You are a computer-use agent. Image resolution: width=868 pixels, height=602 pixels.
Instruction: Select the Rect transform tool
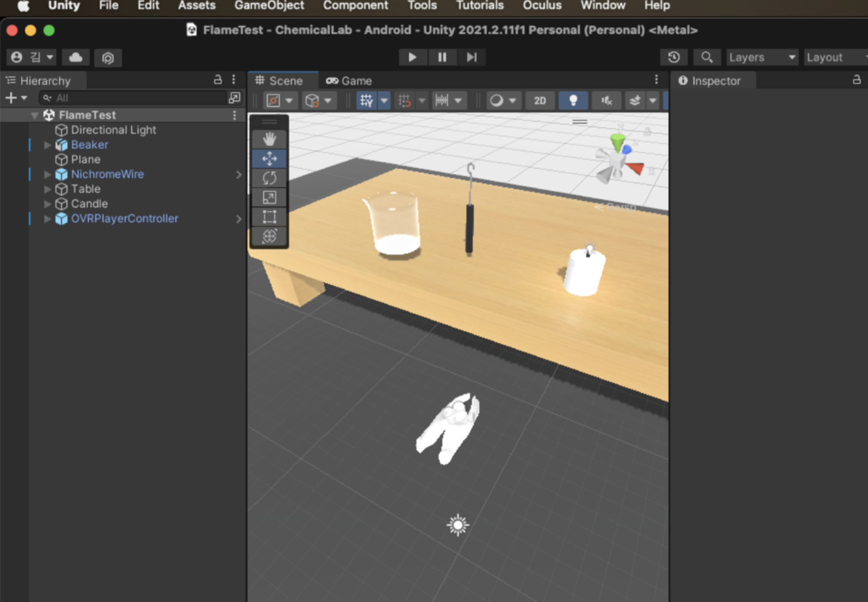(269, 217)
